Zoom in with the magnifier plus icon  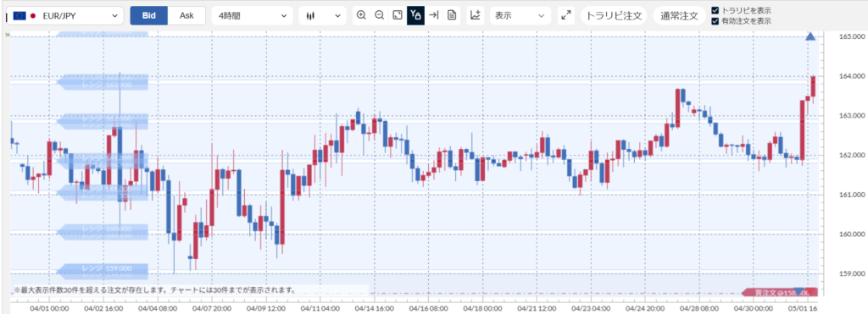361,15
